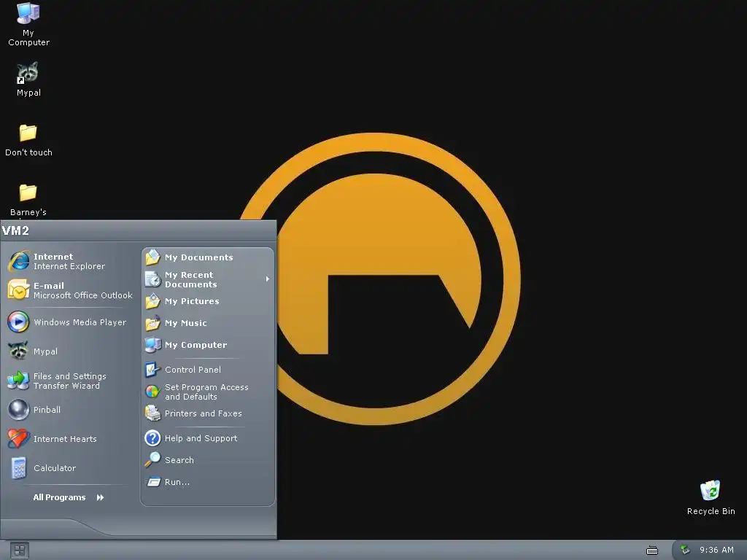
Task: Launch Internet Explorer from Start menu
Action: 71,262
